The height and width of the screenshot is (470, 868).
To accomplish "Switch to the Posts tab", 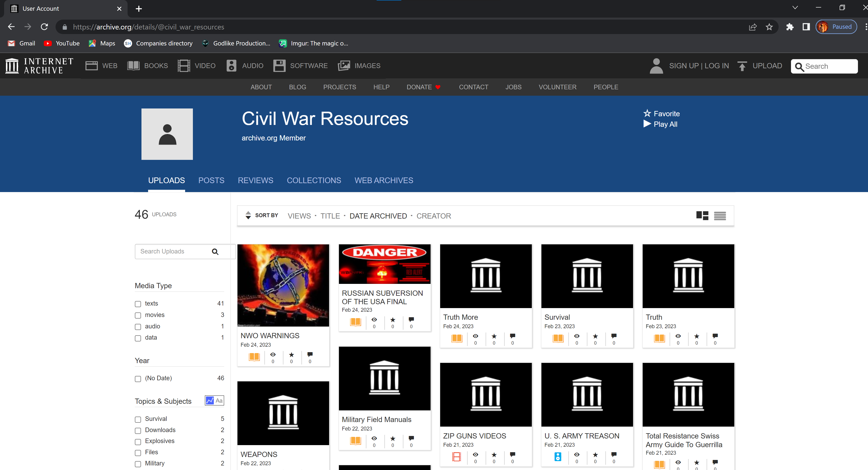I will point(211,180).
